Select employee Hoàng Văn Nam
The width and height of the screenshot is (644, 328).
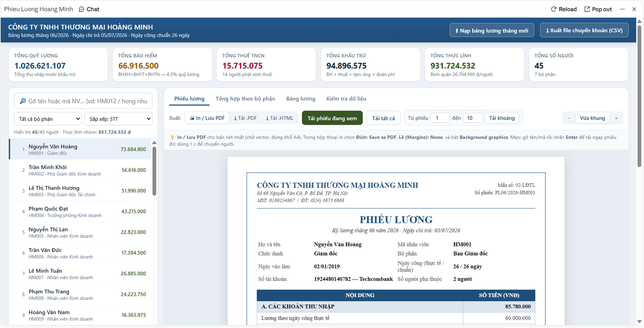pyautogui.click(x=80, y=315)
